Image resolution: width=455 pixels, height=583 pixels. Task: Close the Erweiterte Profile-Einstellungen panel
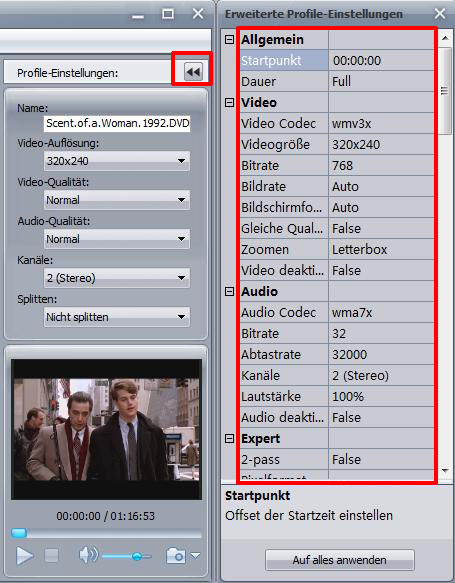tap(440, 14)
